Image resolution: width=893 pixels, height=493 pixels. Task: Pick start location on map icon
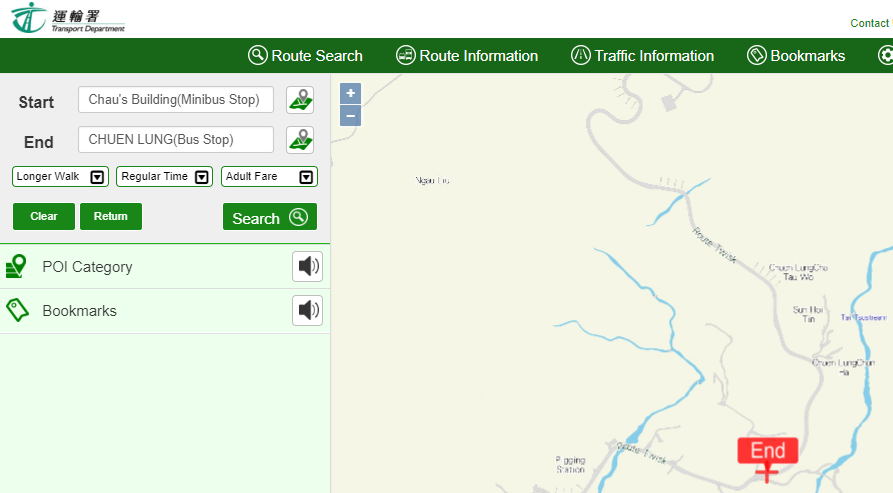pos(300,100)
